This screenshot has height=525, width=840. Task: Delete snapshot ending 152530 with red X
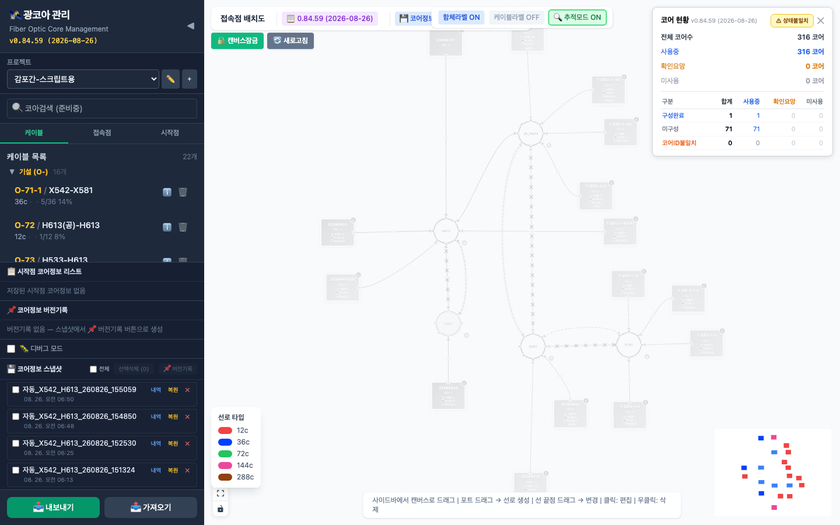(x=188, y=444)
